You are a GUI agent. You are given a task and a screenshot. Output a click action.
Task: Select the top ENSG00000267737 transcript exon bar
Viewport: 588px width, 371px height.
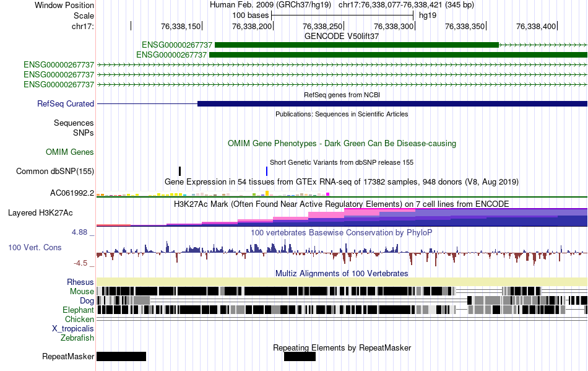[357, 45]
